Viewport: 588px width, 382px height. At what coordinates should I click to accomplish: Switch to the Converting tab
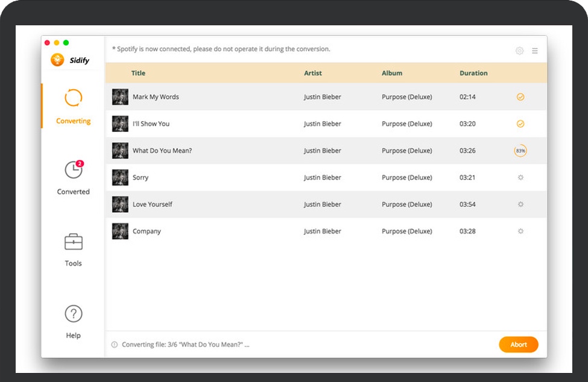coord(73,106)
